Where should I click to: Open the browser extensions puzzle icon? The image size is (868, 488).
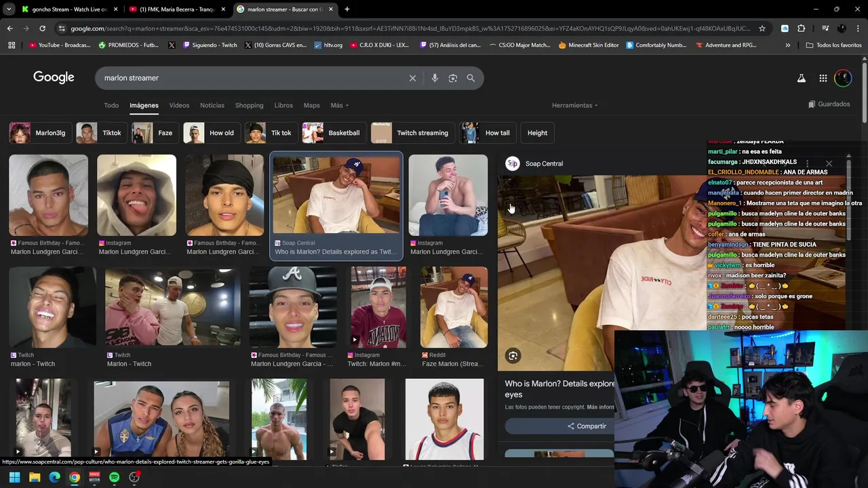[x=802, y=28]
